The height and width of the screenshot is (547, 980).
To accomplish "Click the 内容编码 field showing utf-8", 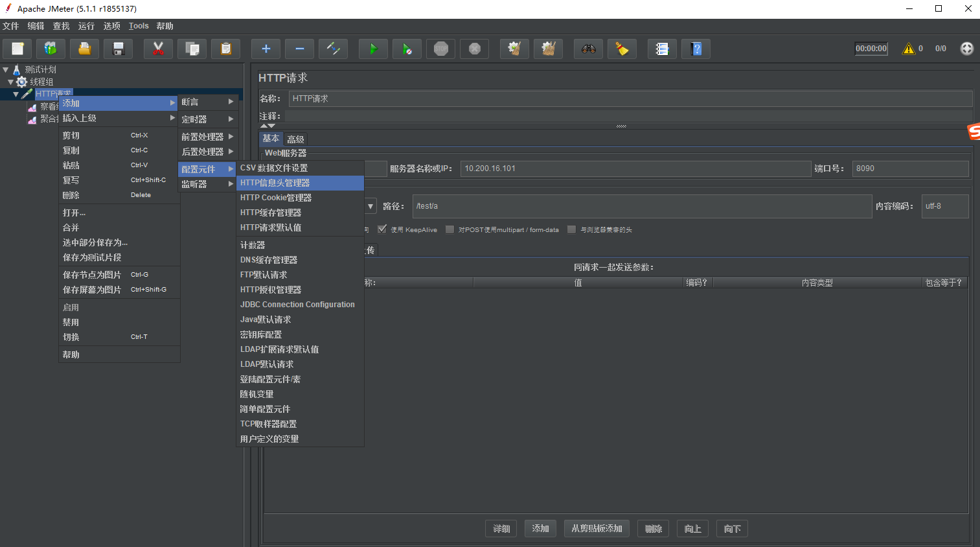I will point(945,206).
